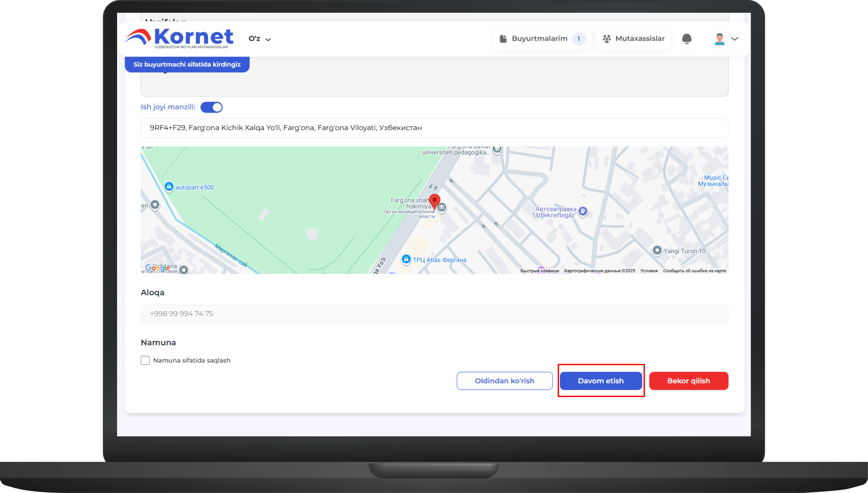Image resolution: width=868 pixels, height=493 pixels.
Task: Click the Davom etish button
Action: pyautogui.click(x=600, y=381)
